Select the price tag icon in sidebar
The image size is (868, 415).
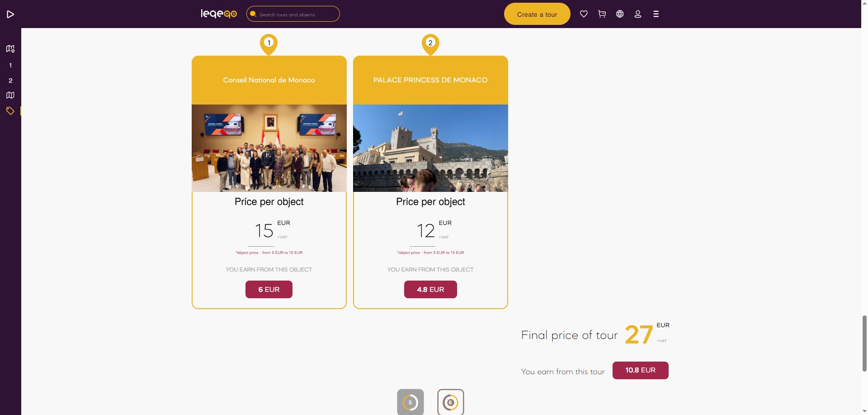[10, 111]
